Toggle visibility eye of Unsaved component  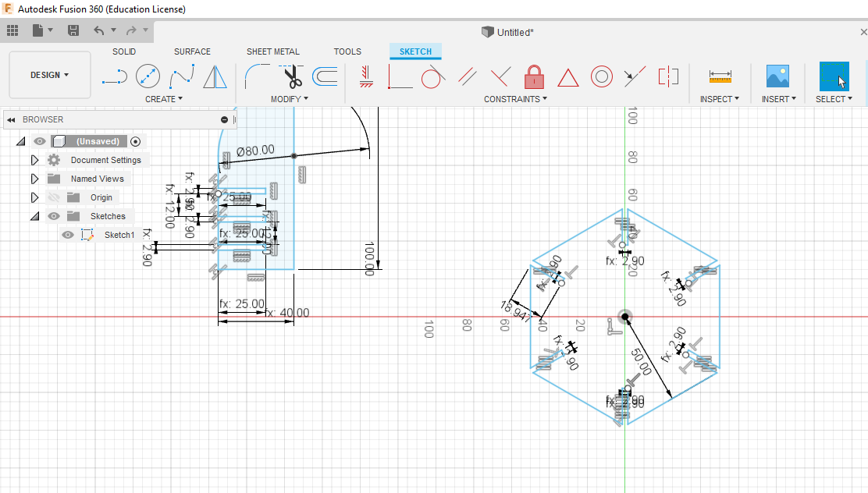pyautogui.click(x=39, y=141)
